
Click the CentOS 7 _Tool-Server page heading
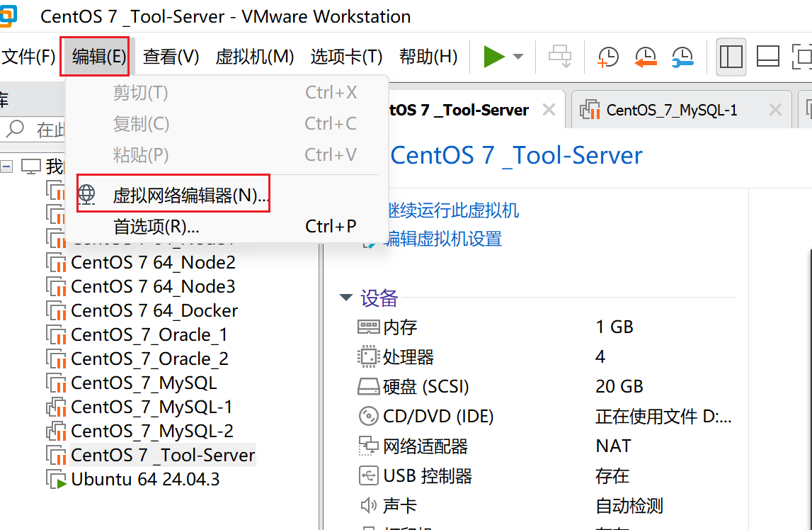click(x=516, y=155)
